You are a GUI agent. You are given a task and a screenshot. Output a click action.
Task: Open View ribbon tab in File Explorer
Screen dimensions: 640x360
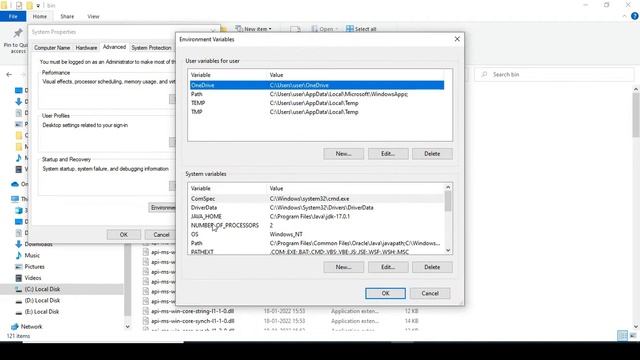tap(93, 16)
